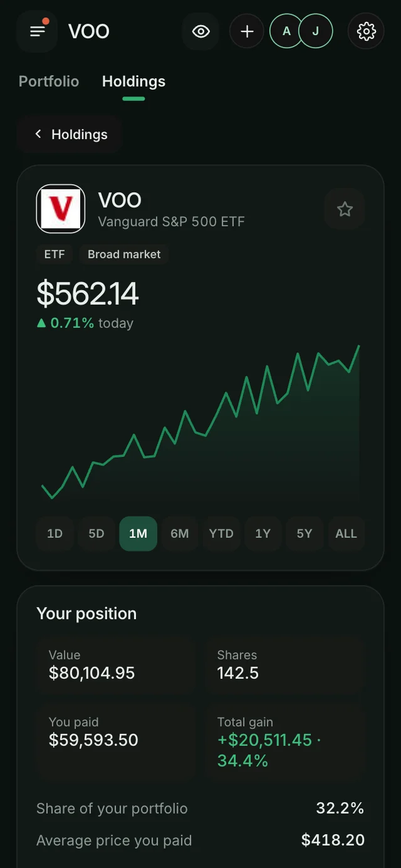Switch to the Portfolio tab
This screenshot has width=401, height=868.
(x=49, y=81)
